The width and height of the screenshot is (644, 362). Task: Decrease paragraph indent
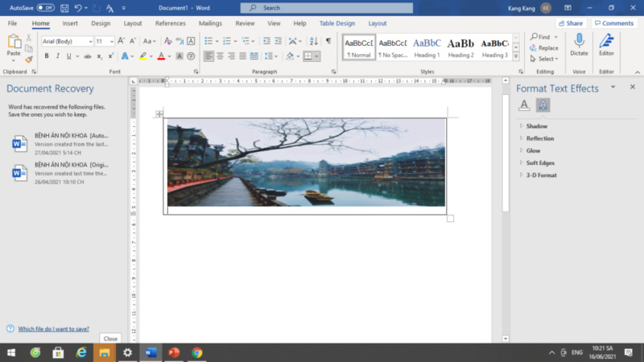coord(266,41)
